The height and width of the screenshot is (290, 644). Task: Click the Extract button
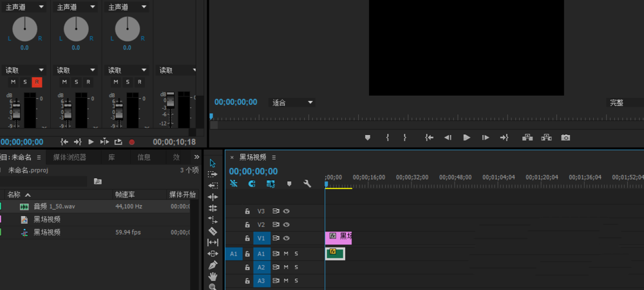[x=546, y=138]
